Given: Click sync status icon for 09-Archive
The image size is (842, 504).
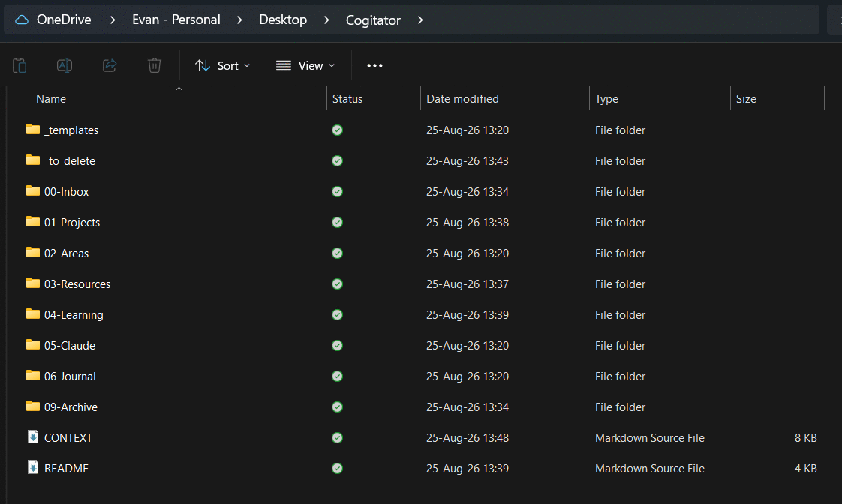Looking at the screenshot, I should pos(337,406).
